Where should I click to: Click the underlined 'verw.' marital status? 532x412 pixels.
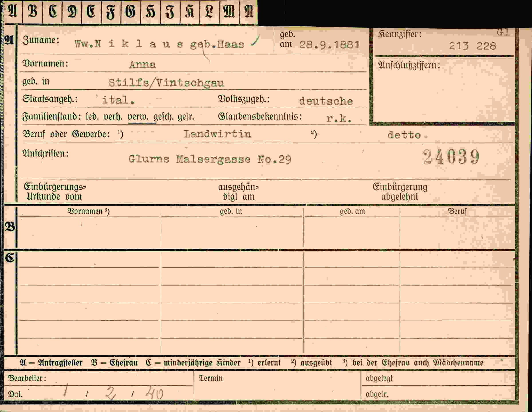coord(138,117)
